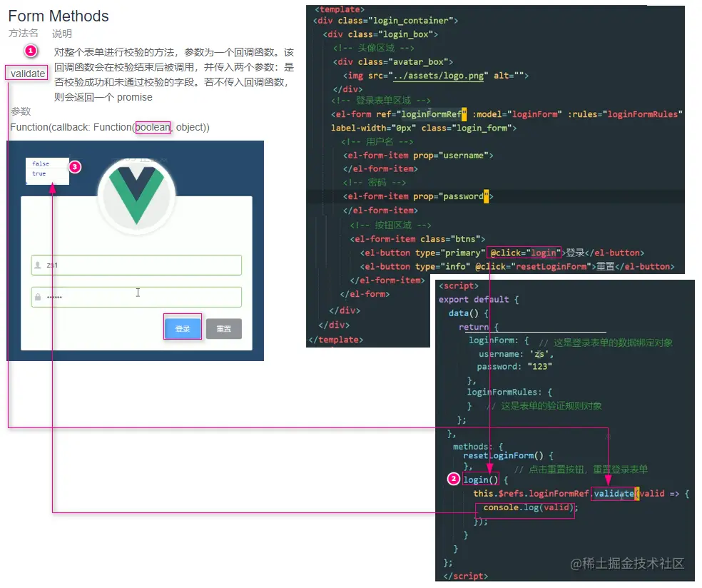
Task: Click :model="loginForm" attribute
Action: coord(517,114)
